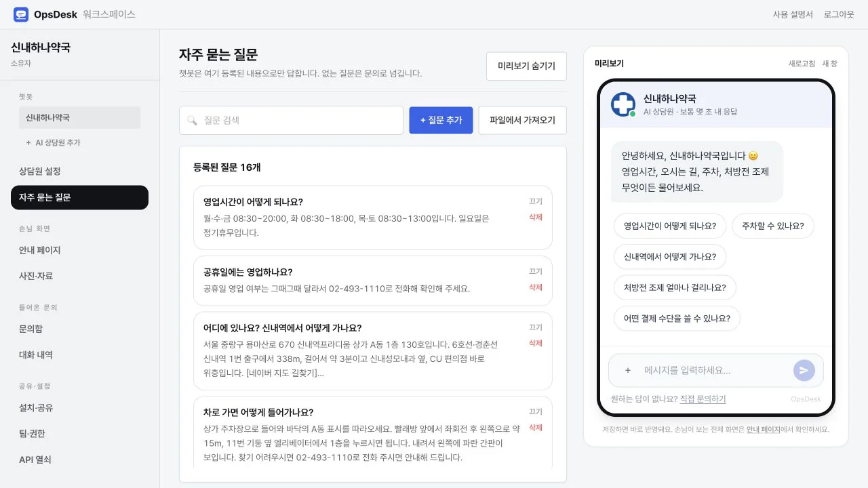868x488 pixels.
Task: Turn off the 차로 가면 어떻게 들어가나요? question
Action: tap(536, 411)
